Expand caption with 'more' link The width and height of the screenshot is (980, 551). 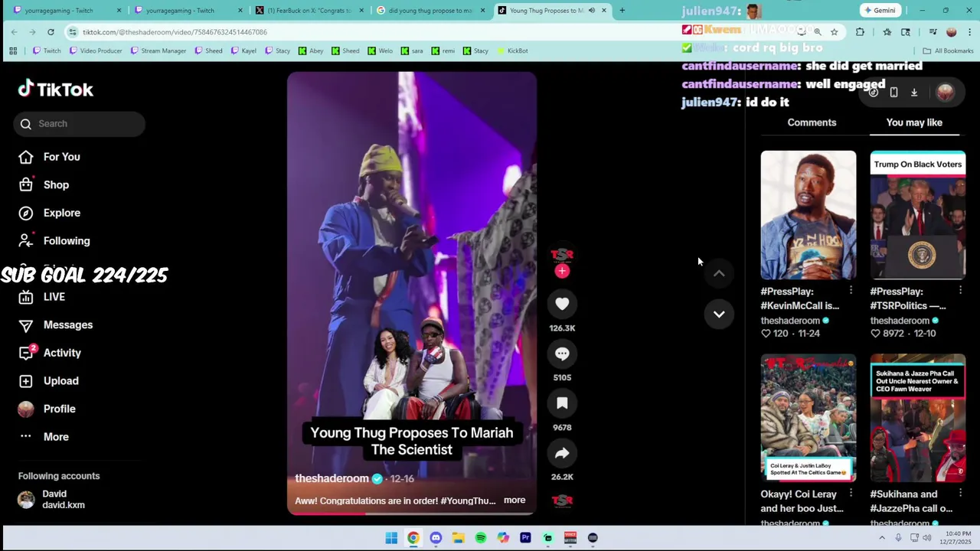click(x=514, y=500)
